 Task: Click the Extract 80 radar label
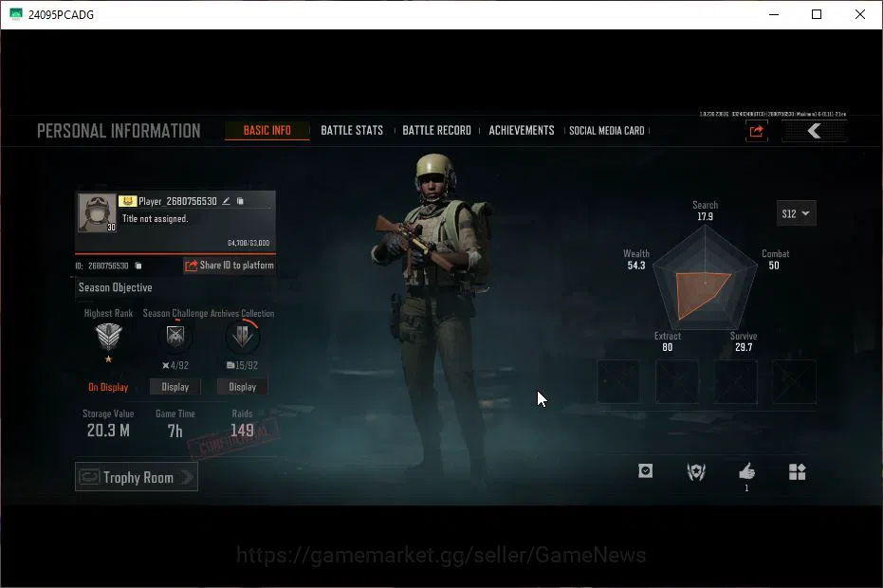coord(668,341)
